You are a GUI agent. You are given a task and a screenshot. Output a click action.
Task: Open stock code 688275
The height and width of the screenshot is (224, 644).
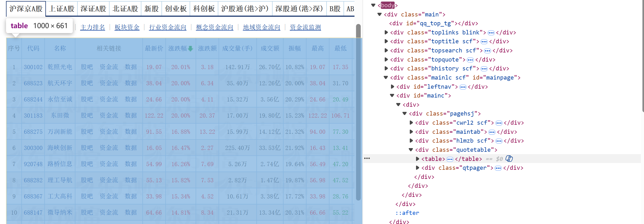click(33, 132)
